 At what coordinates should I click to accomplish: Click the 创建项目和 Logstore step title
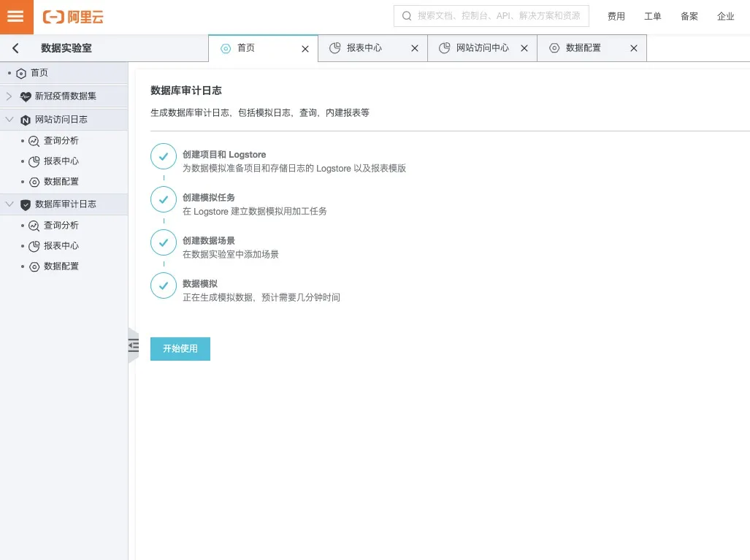(224, 155)
